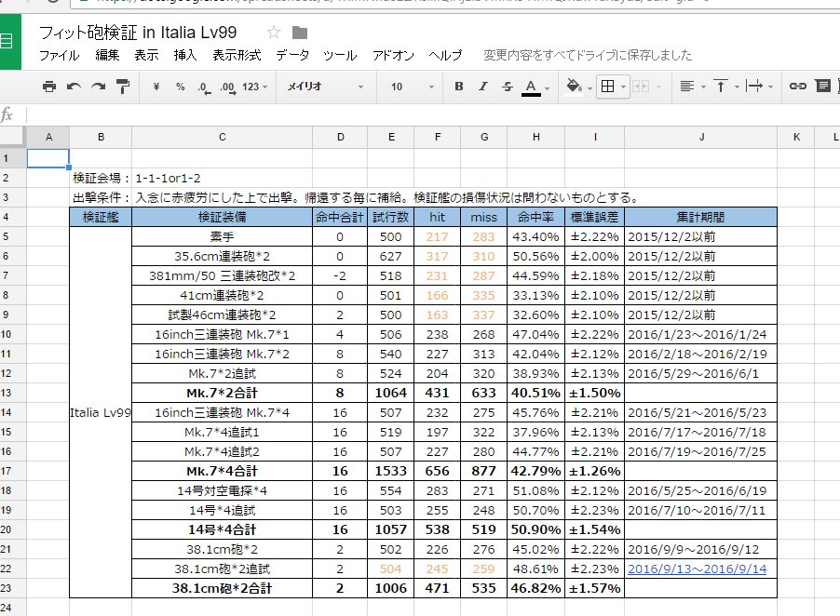Click the vertical align icon
840x616 pixels.
(721, 87)
